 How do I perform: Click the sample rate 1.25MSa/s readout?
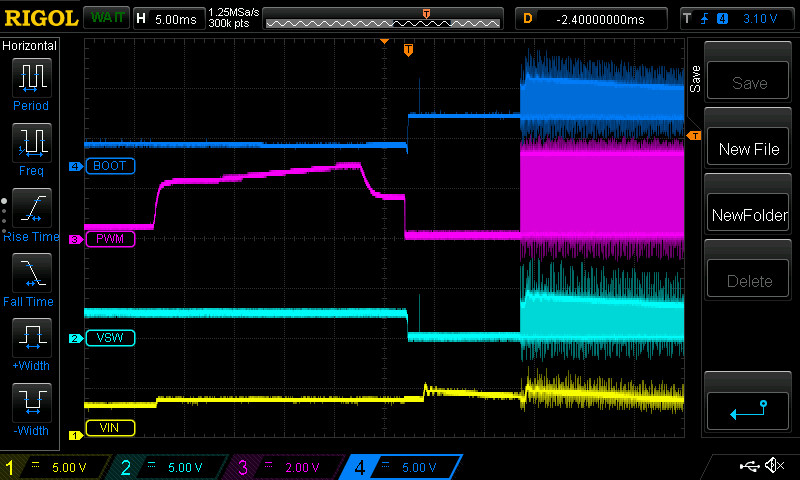coord(234,12)
